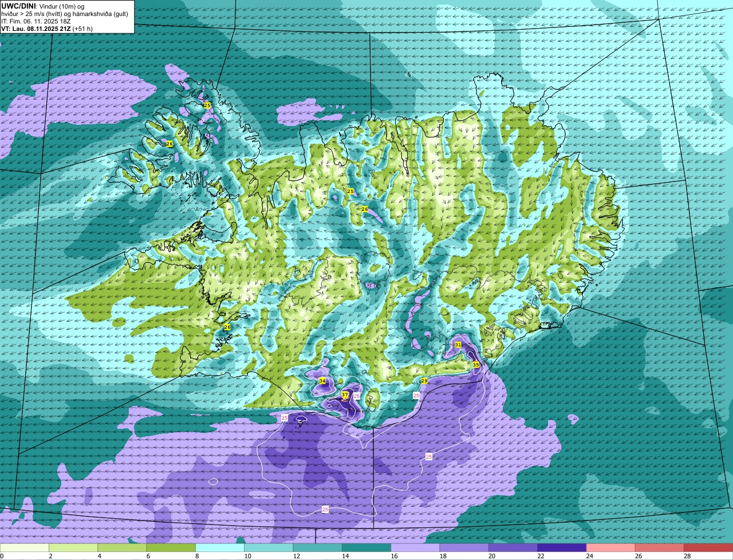Viewport: 733px width, 560px height.
Task: Click the 10–12 m/s aqua legend swatch
Action: (x=269, y=547)
